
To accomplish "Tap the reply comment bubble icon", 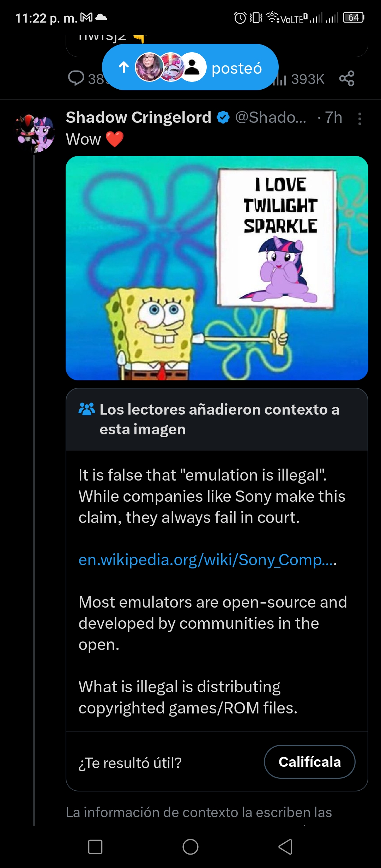I will point(76,78).
